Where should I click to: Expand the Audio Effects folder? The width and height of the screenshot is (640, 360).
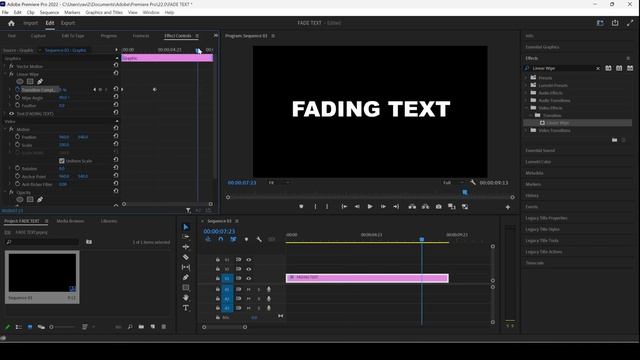tap(526, 93)
